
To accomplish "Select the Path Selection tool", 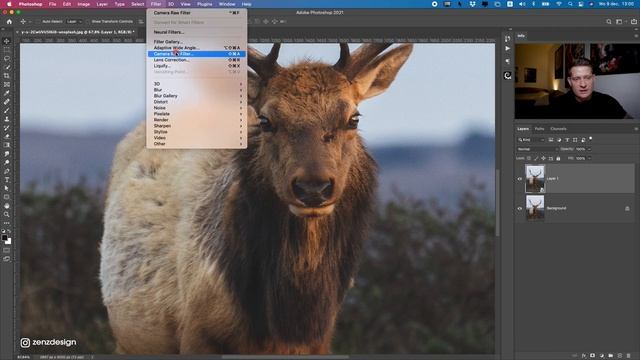I will tap(7, 188).
